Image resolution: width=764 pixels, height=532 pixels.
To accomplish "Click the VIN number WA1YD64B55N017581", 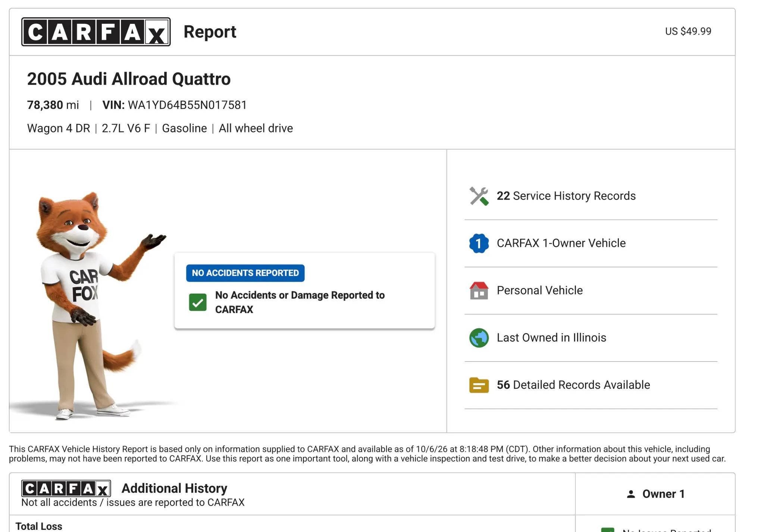I will pos(187,105).
